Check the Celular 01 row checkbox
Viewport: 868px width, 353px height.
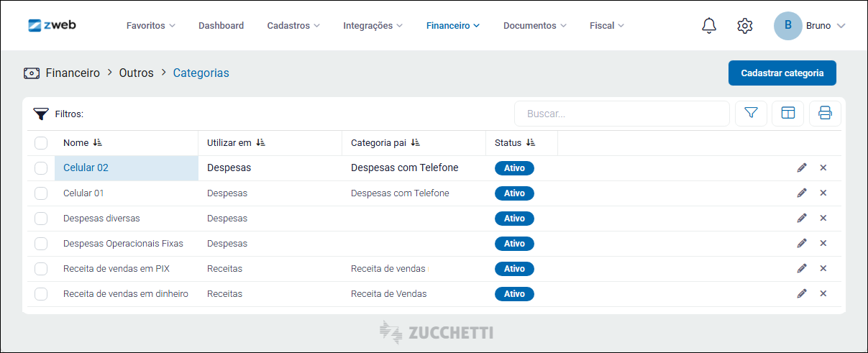41,193
